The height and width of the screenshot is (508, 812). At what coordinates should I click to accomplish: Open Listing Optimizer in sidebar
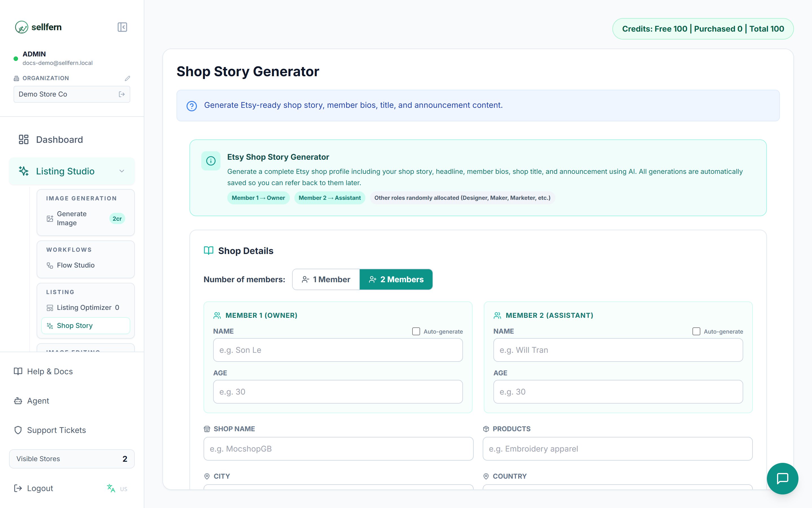pyautogui.click(x=85, y=308)
